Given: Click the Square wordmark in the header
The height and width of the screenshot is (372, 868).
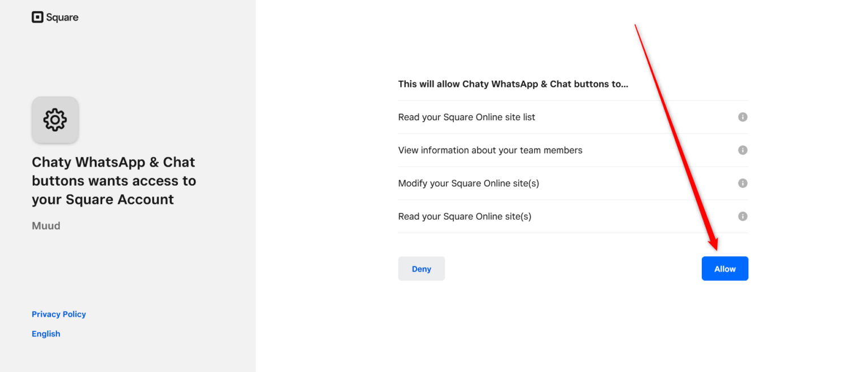Looking at the screenshot, I should point(62,17).
